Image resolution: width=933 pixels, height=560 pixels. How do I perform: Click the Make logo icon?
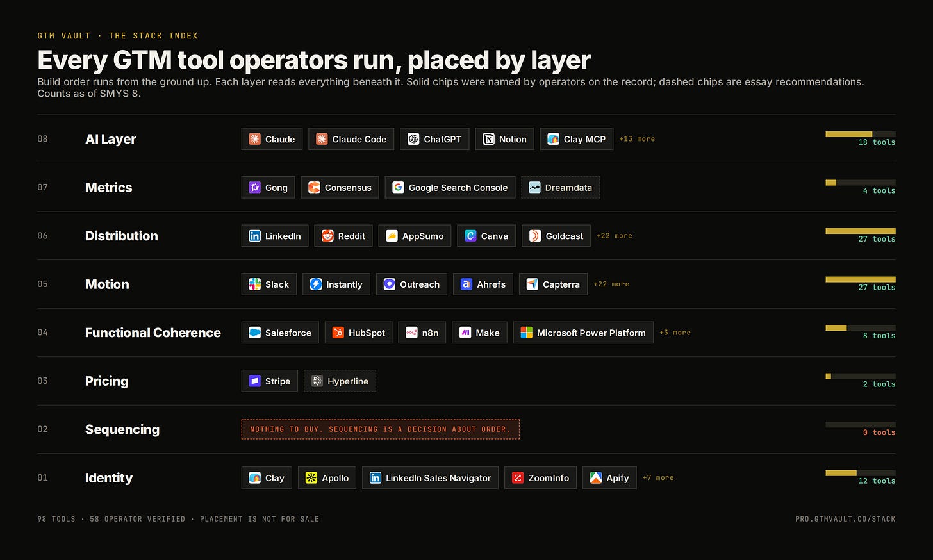pos(465,333)
